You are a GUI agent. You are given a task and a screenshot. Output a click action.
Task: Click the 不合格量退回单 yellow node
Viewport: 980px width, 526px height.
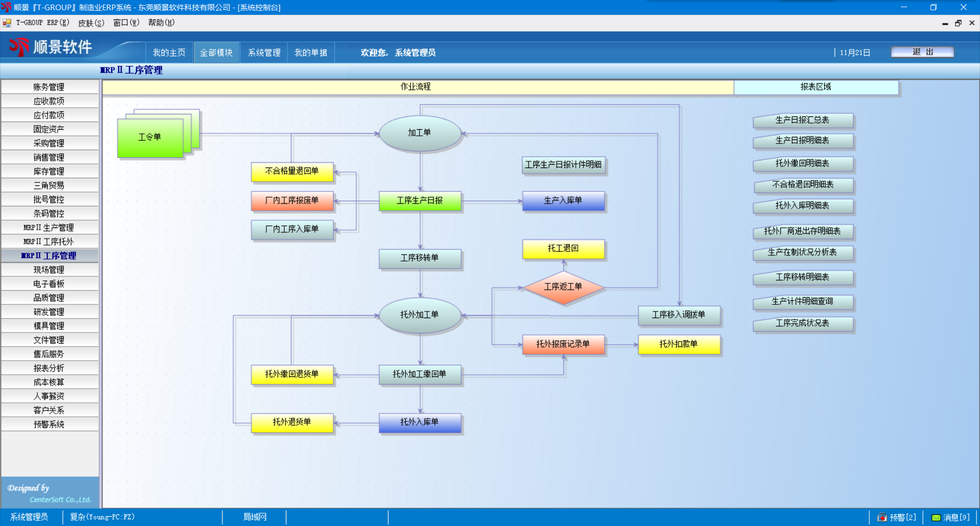[292, 172]
